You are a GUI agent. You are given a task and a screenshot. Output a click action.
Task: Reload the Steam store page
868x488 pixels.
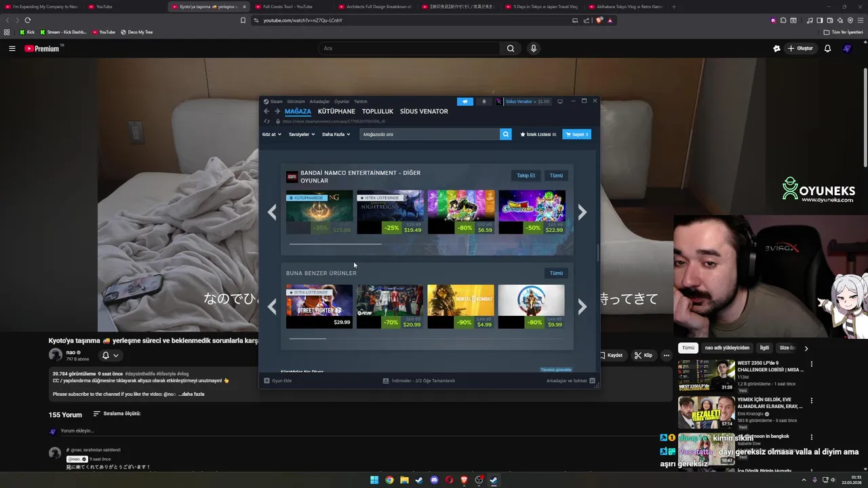pyautogui.click(x=267, y=121)
